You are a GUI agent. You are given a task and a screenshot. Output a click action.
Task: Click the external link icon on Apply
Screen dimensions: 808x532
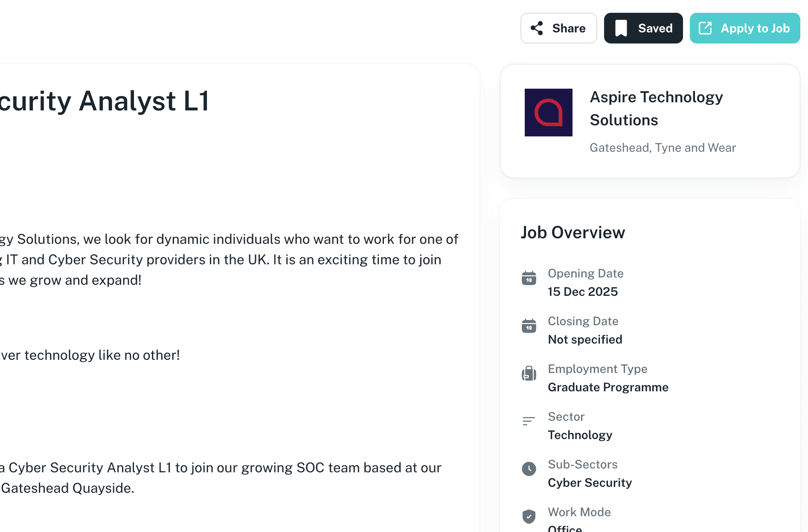click(705, 28)
